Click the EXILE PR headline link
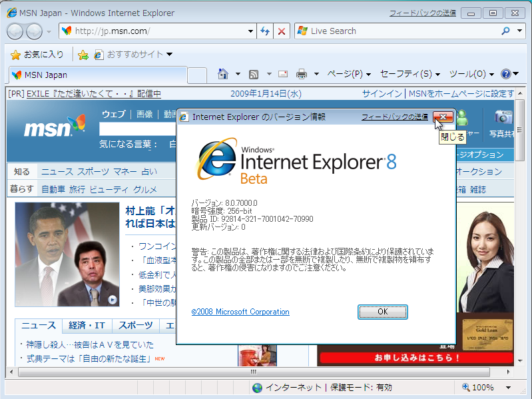The image size is (532, 399). pos(94,94)
